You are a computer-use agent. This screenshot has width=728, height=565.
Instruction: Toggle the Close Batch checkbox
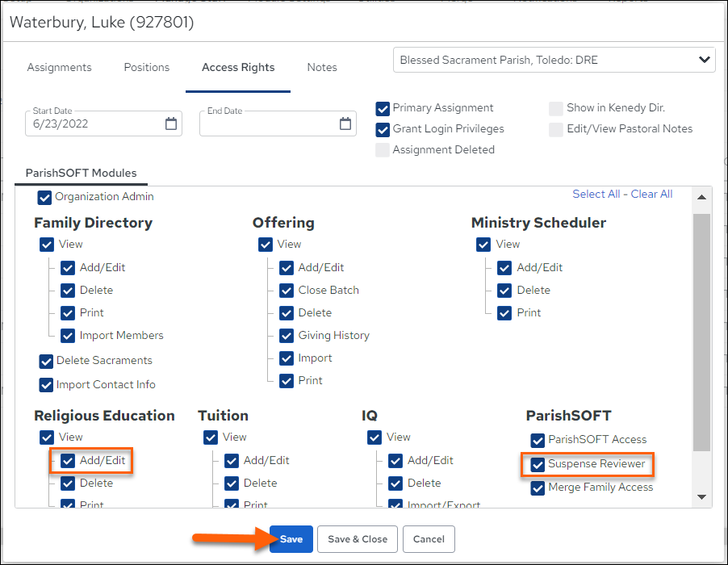point(287,291)
